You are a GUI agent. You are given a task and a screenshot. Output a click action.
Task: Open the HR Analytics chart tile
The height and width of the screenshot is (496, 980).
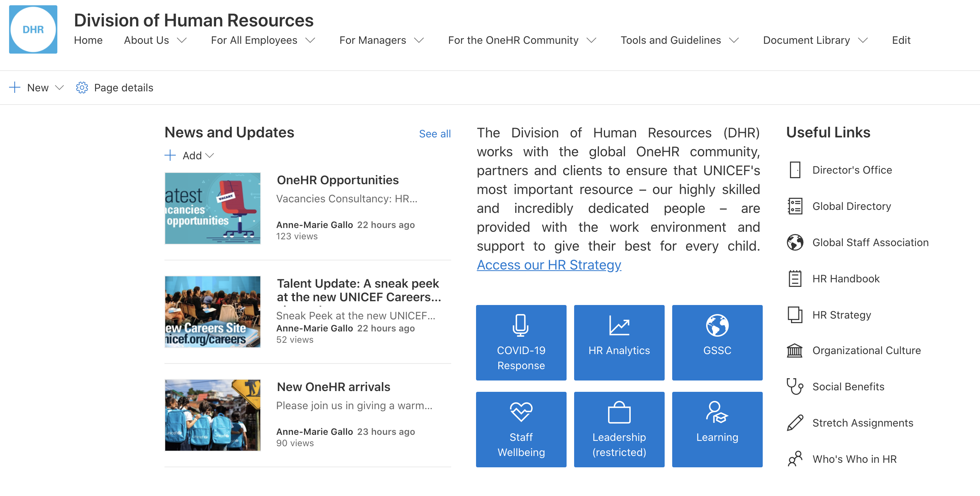(x=619, y=342)
